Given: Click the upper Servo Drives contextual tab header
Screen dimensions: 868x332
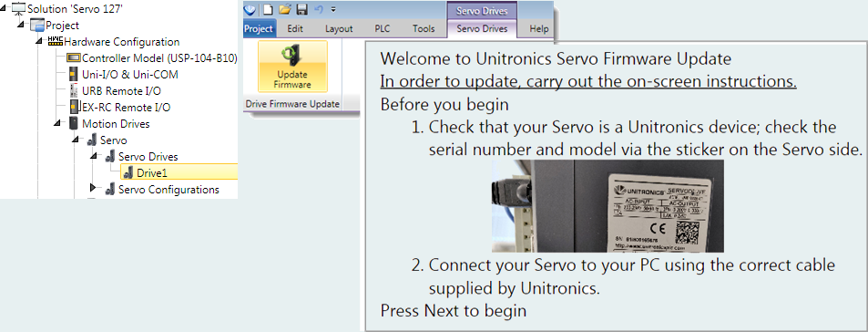Looking at the screenshot, I should click(482, 11).
